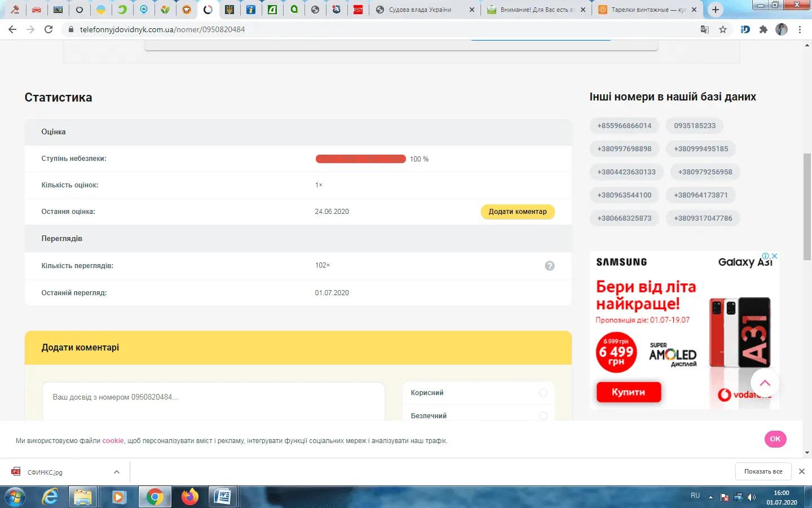Switch to the Тарелки винтажные tab
Screen dimensions: 812x508
(x=646, y=10)
